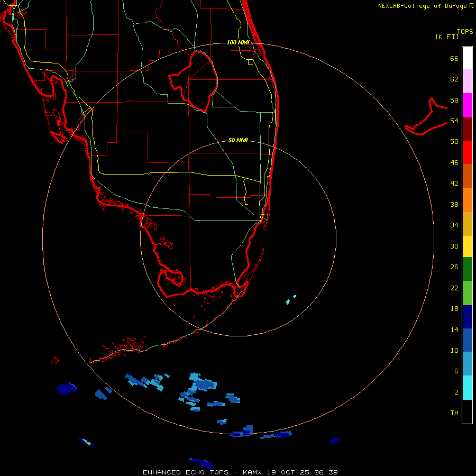Click the legend value 42

(454, 184)
